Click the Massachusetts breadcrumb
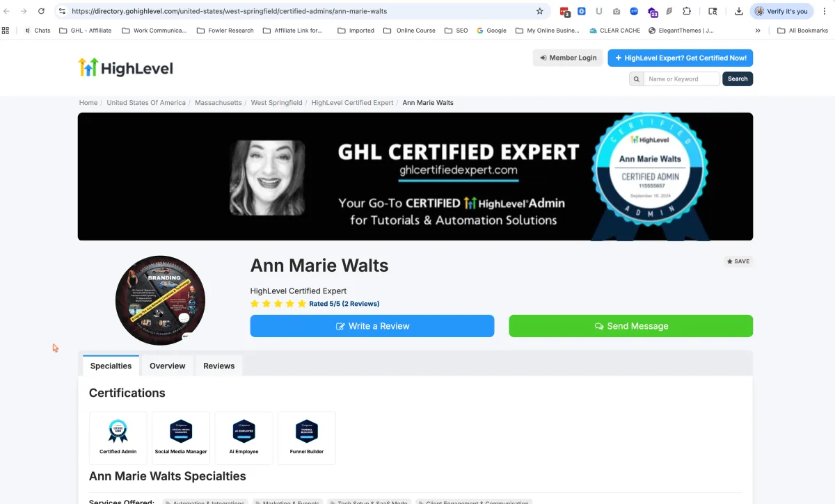The height and width of the screenshot is (504, 835). [x=218, y=103]
